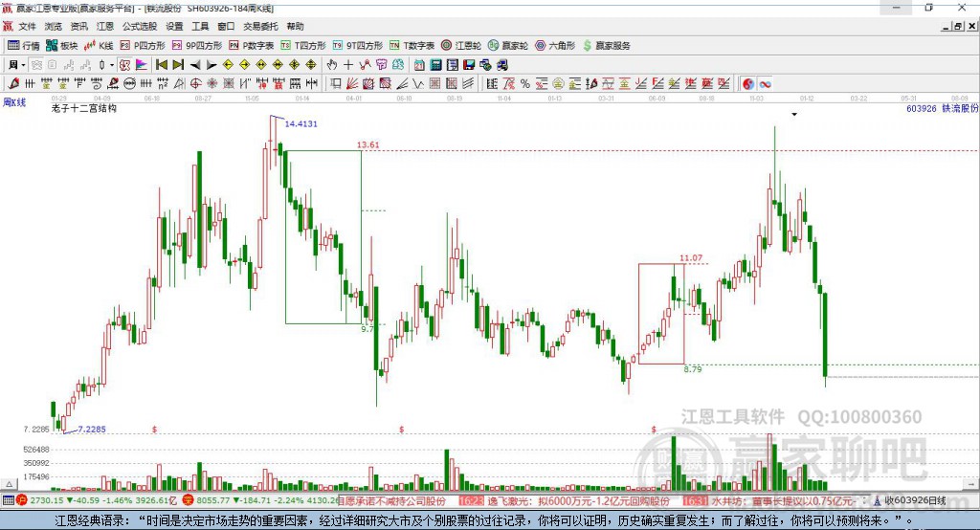Move chart right with black arrow
Screen dimensions: 980x530
click(212, 65)
